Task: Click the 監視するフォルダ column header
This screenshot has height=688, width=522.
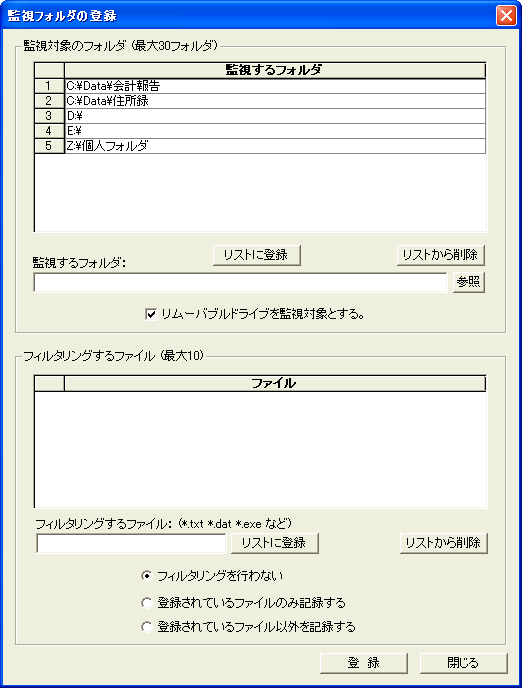Action: click(x=275, y=70)
